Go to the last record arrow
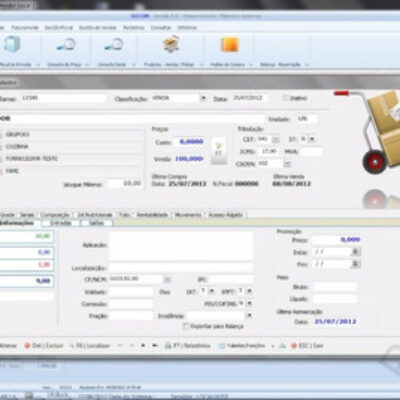 pos(155,346)
